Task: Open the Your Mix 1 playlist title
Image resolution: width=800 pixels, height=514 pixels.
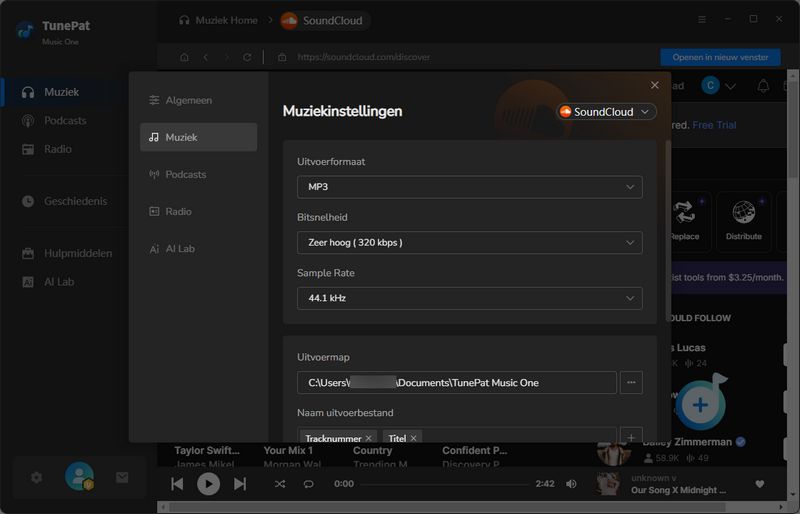Action: (x=288, y=450)
